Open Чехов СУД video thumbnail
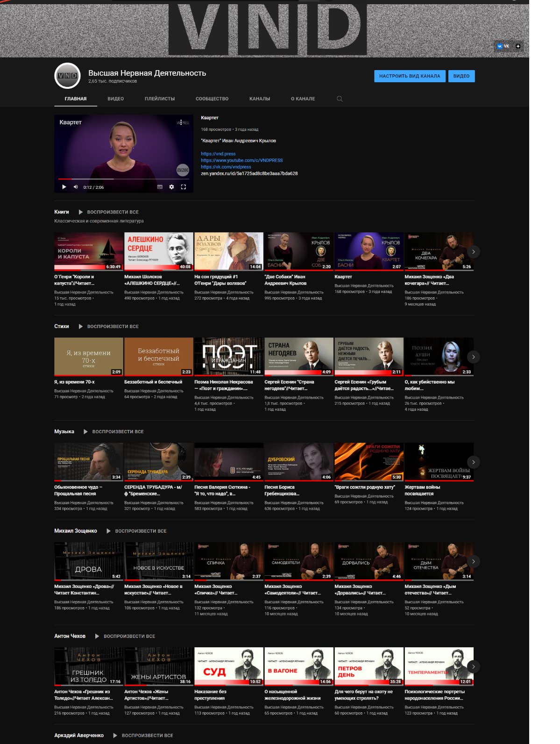Viewport: 560px width, 744px height. (229, 666)
